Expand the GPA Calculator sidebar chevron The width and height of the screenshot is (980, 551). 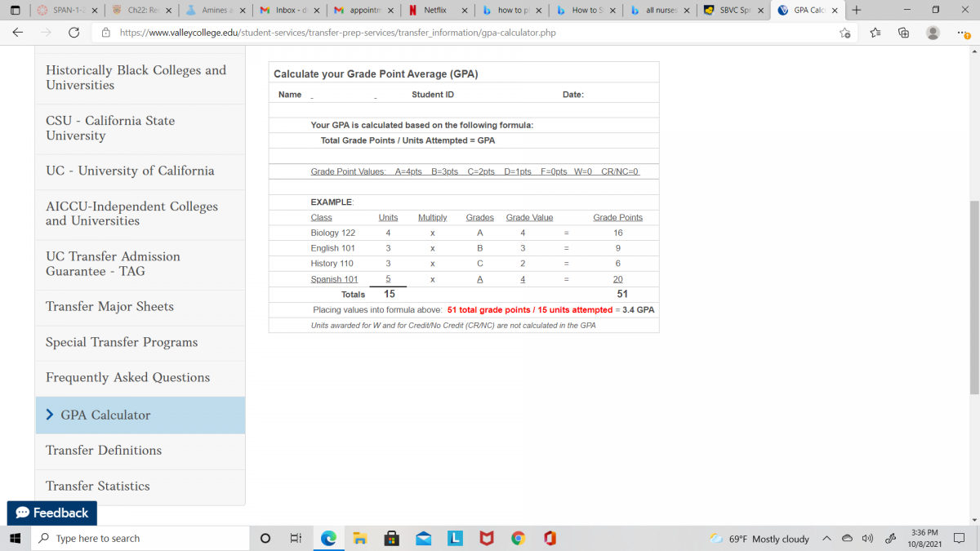(51, 415)
